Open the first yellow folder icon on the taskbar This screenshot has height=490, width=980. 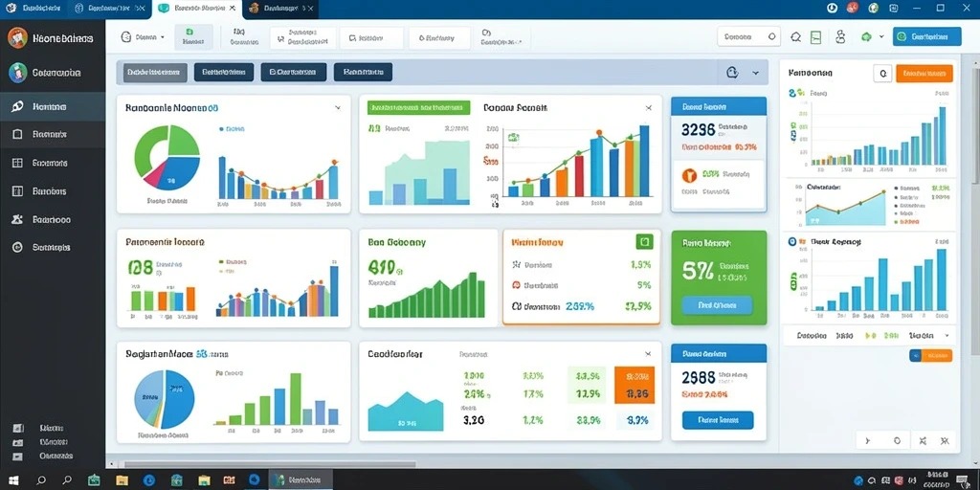[x=122, y=480]
